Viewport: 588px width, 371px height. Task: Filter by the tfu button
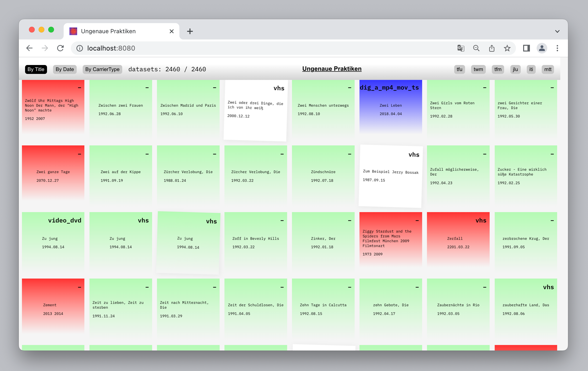coord(459,69)
